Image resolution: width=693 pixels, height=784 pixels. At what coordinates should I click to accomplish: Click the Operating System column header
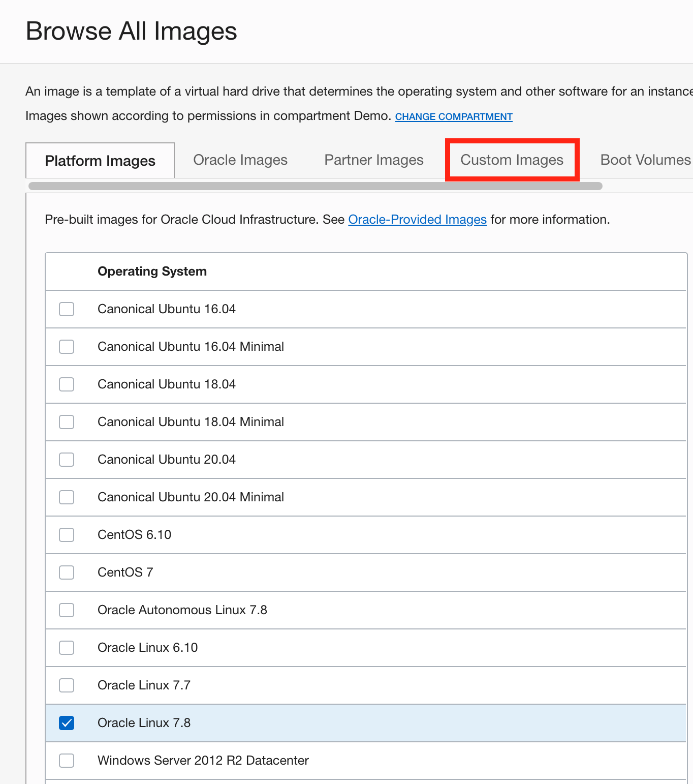click(x=152, y=272)
